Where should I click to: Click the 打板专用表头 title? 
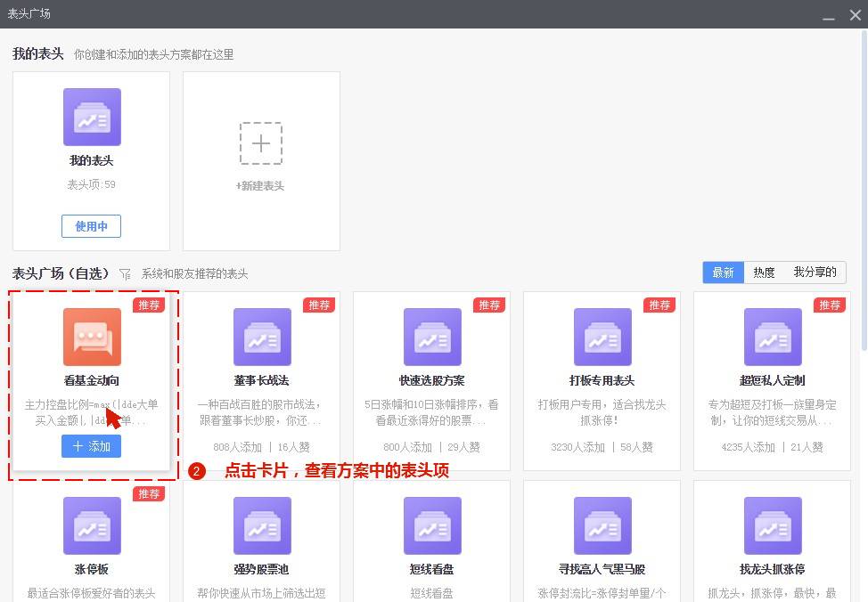tap(602, 380)
